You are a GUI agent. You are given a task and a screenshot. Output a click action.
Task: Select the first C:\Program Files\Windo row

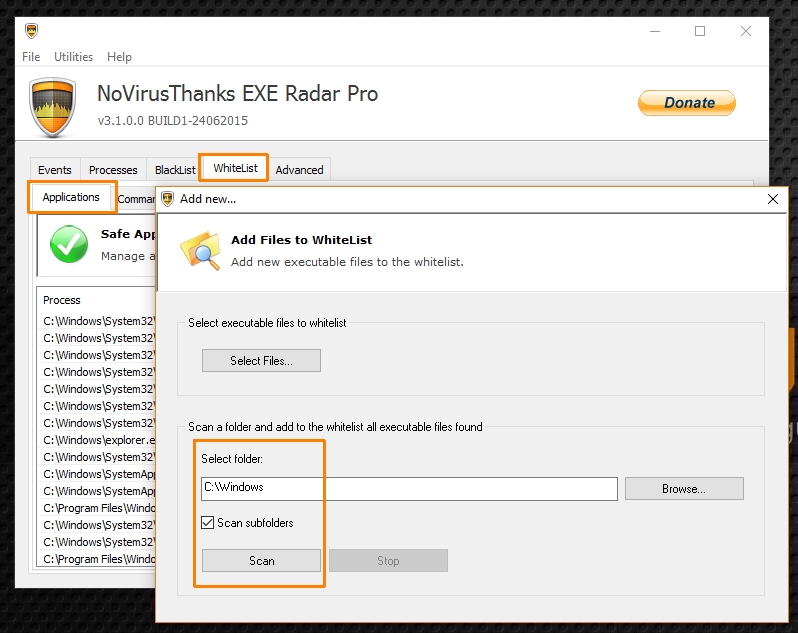tap(99, 508)
